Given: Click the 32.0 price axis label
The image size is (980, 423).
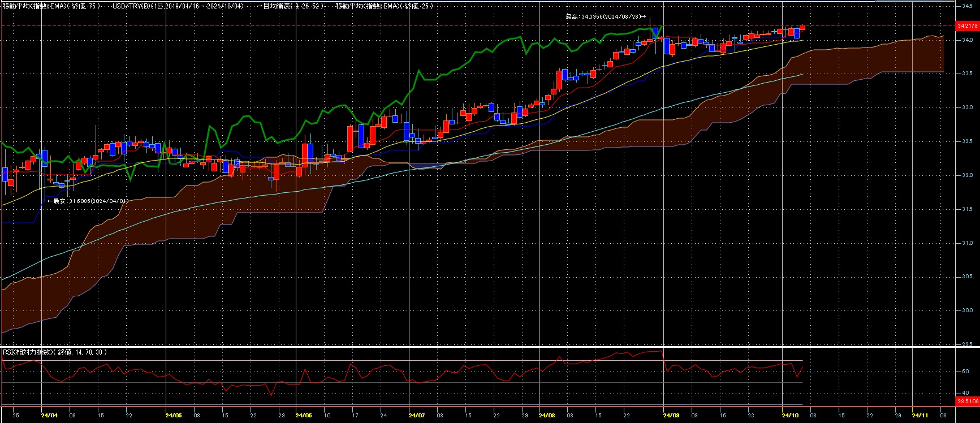Looking at the screenshot, I should click(966, 175).
